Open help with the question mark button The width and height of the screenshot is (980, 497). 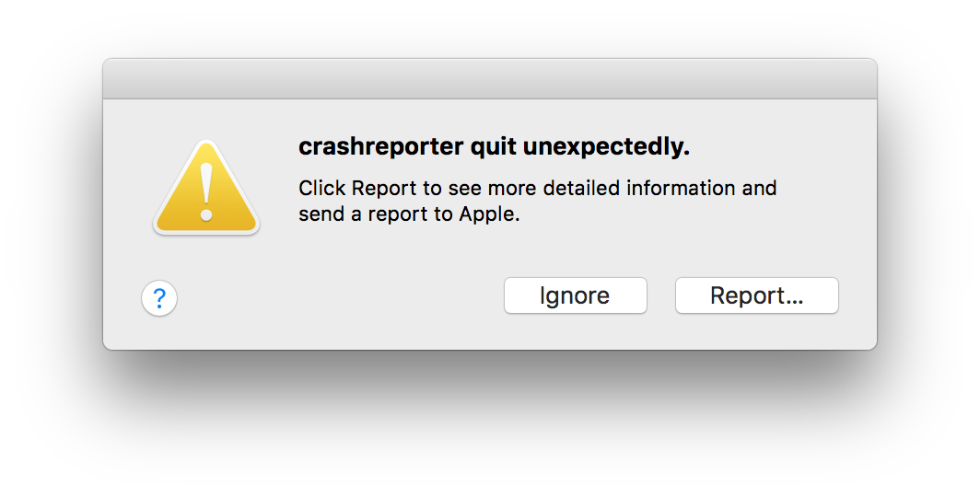tap(159, 298)
